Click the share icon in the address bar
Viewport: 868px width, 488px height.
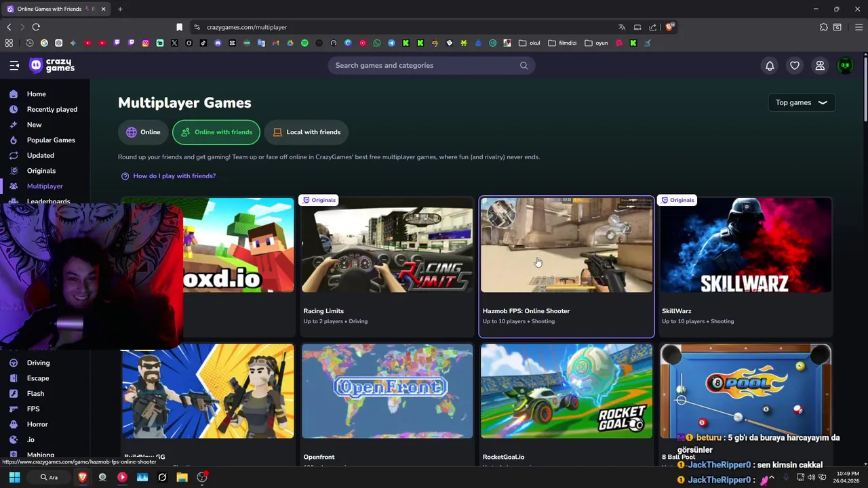tap(652, 27)
